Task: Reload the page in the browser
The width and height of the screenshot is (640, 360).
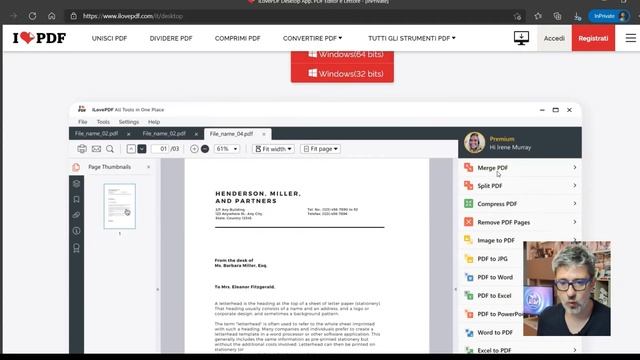Action: click(x=32, y=16)
